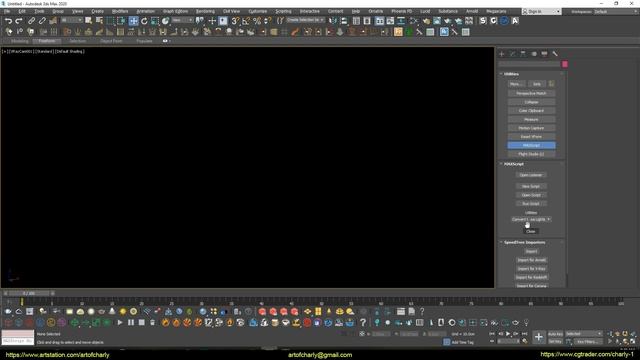Click the viewport plus label menu
640x360 pixels.
pyautogui.click(x=4, y=52)
